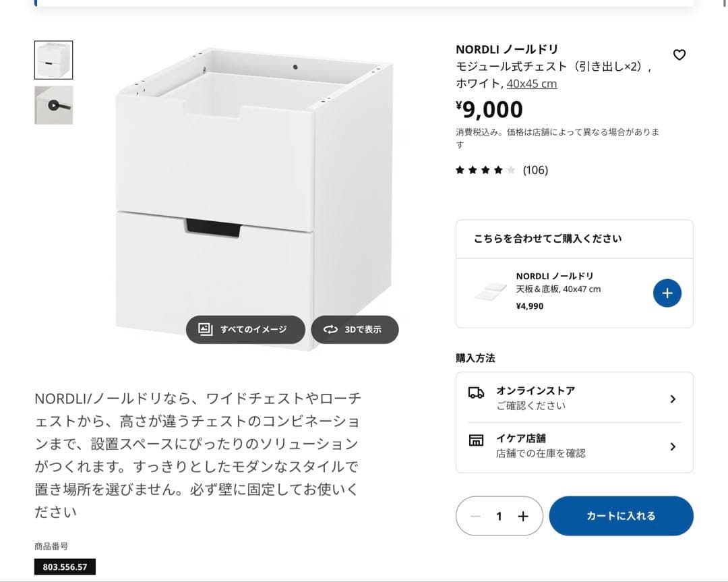Select the main chest thumbnail

click(53, 59)
